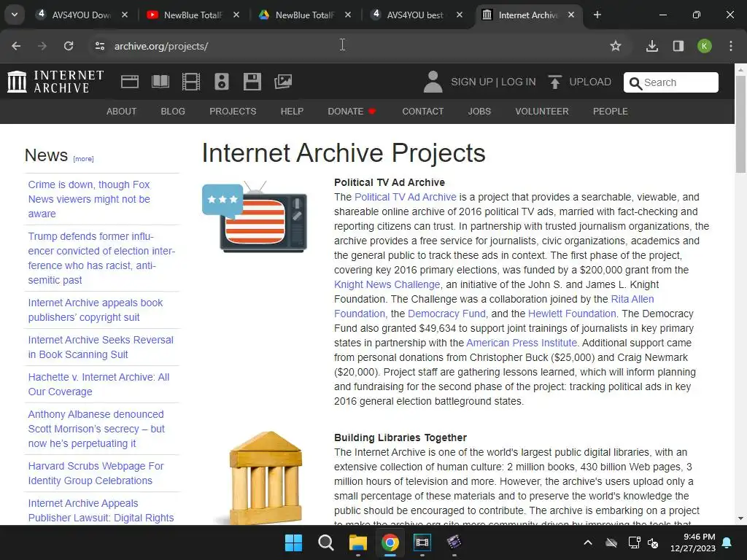Open the Software floppy disk icon

tap(252, 82)
